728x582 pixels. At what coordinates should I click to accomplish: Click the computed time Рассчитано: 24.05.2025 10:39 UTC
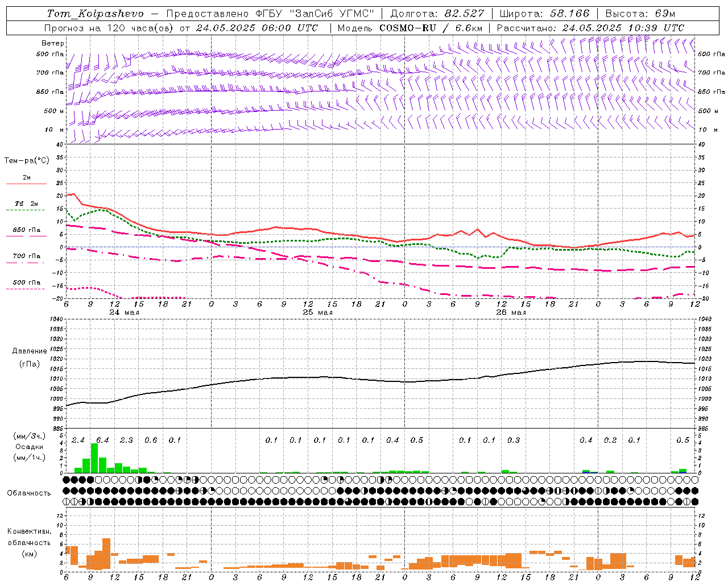[590, 28]
